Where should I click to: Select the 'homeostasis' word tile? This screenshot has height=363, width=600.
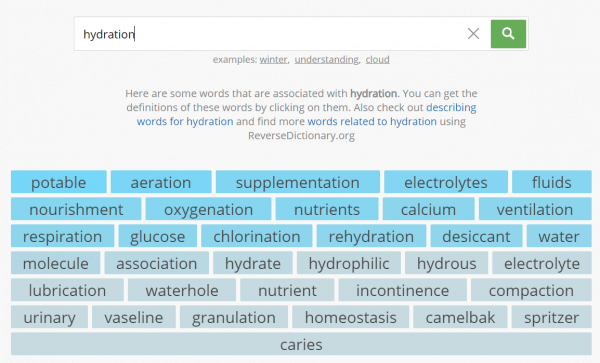(351, 317)
